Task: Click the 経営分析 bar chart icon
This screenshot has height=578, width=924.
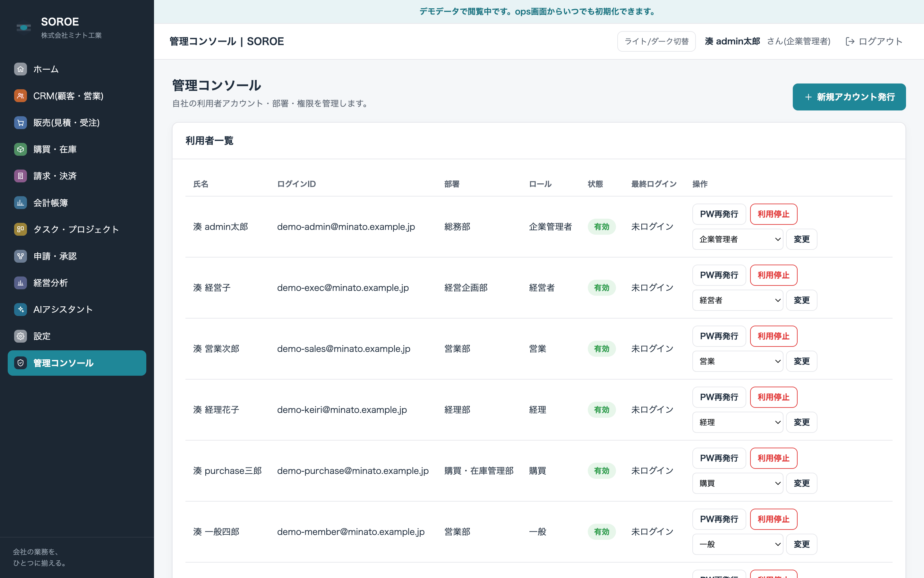Action: coord(21,283)
